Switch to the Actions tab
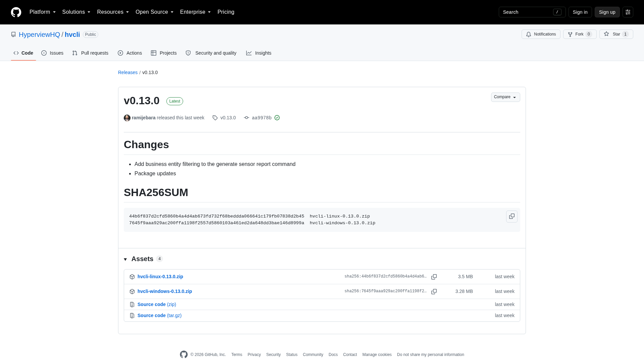This screenshot has height=362, width=644. [130, 53]
